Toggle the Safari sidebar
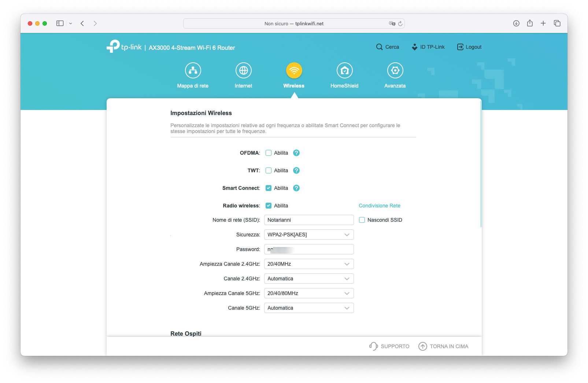This screenshot has height=383, width=588. (x=60, y=23)
